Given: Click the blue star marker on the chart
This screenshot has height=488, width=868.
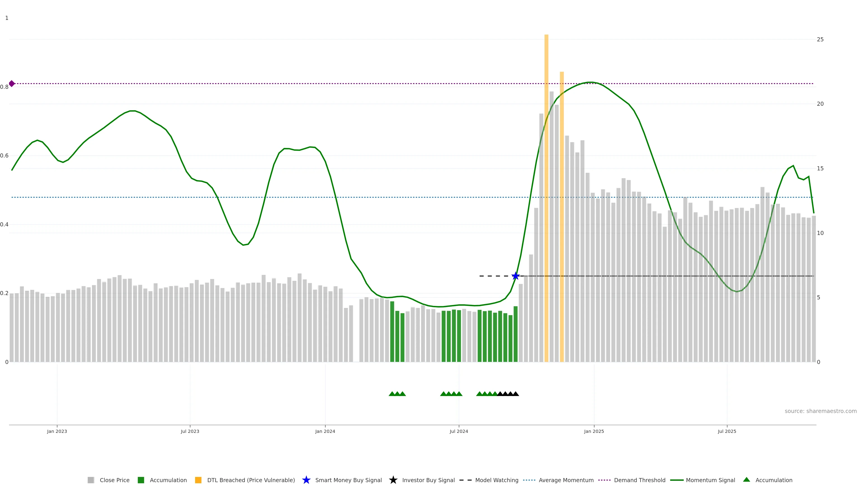Looking at the screenshot, I should click(515, 276).
